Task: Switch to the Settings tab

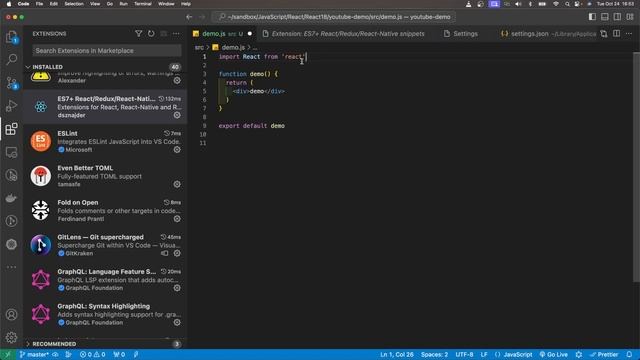Action: (461, 34)
